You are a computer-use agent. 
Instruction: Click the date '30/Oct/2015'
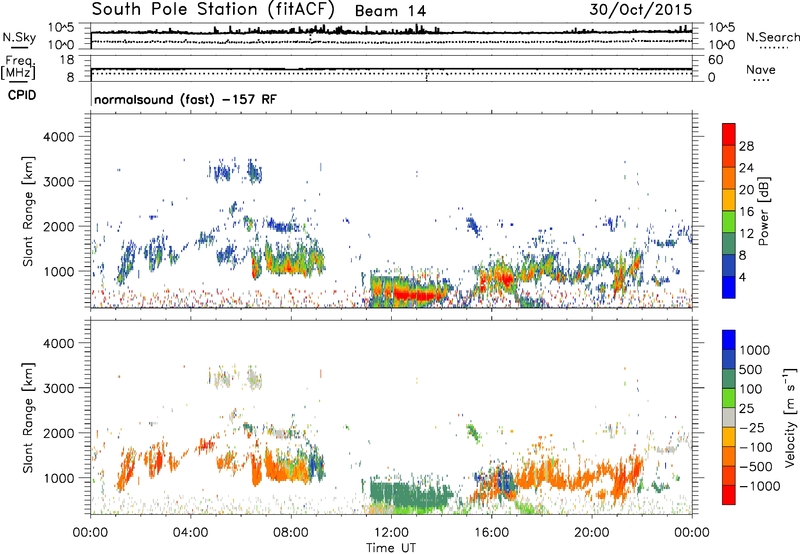[x=640, y=10]
